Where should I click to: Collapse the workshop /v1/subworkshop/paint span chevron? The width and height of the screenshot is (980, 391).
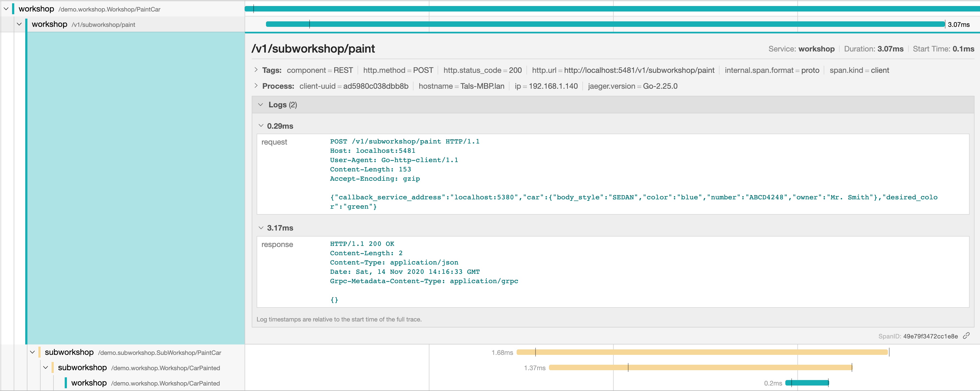click(19, 24)
